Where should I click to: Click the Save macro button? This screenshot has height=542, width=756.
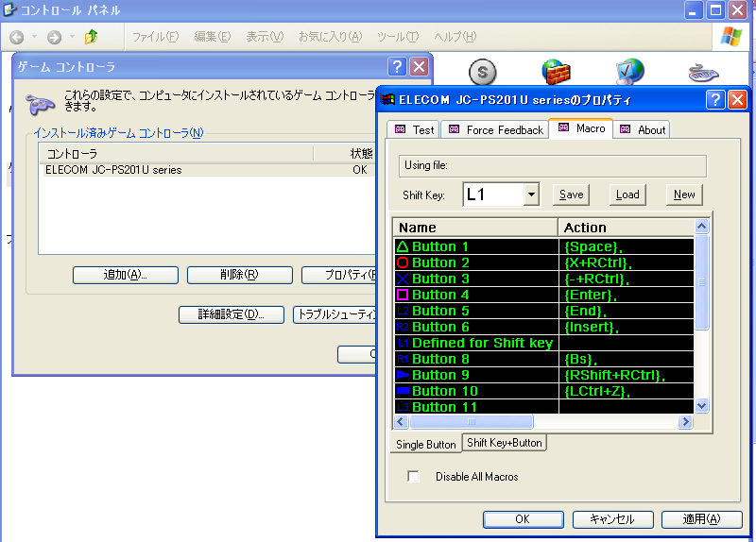pos(572,195)
